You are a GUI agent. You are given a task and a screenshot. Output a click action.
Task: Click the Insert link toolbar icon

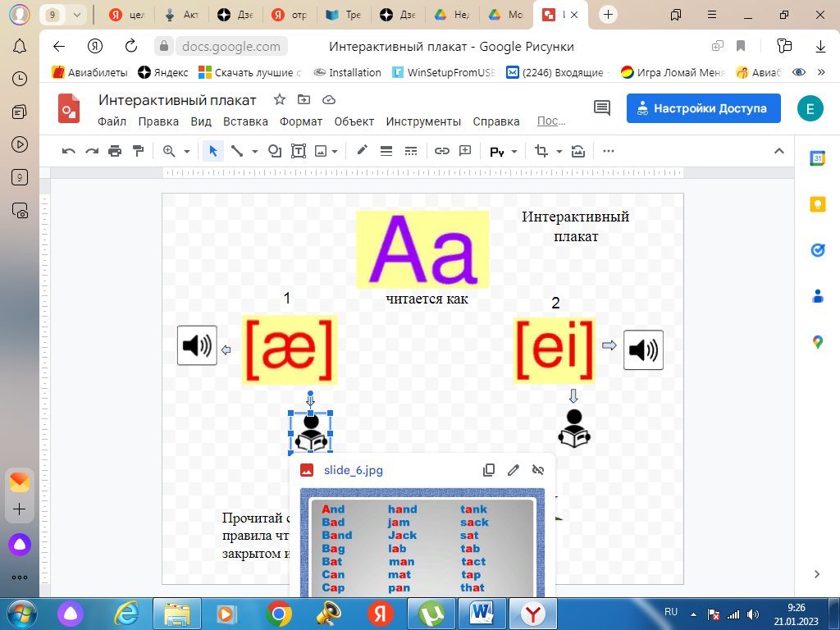(x=442, y=151)
